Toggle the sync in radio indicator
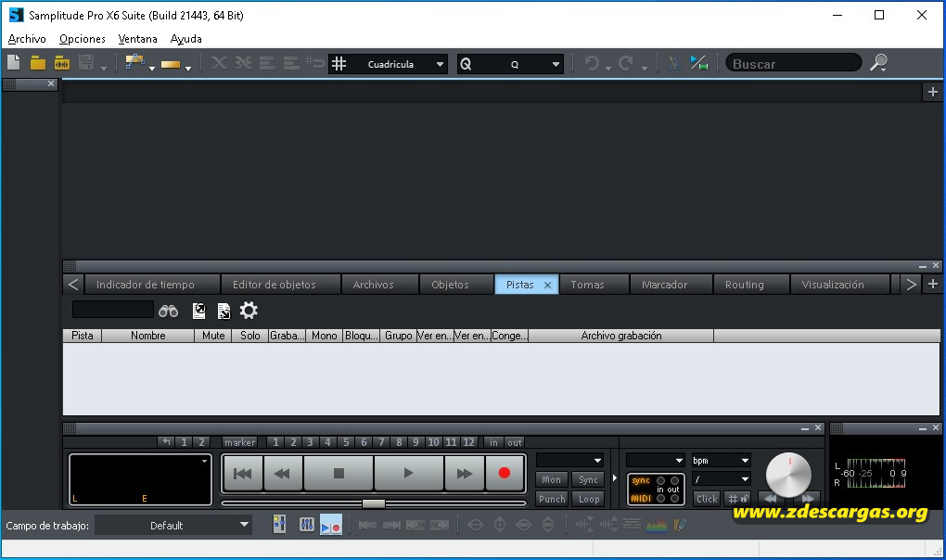 pos(660,480)
